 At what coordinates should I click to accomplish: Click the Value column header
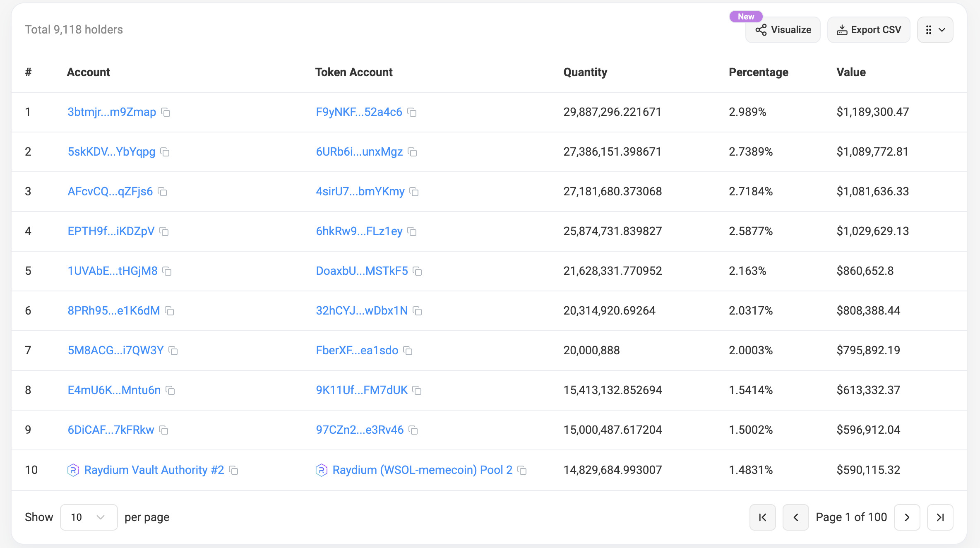coord(851,72)
